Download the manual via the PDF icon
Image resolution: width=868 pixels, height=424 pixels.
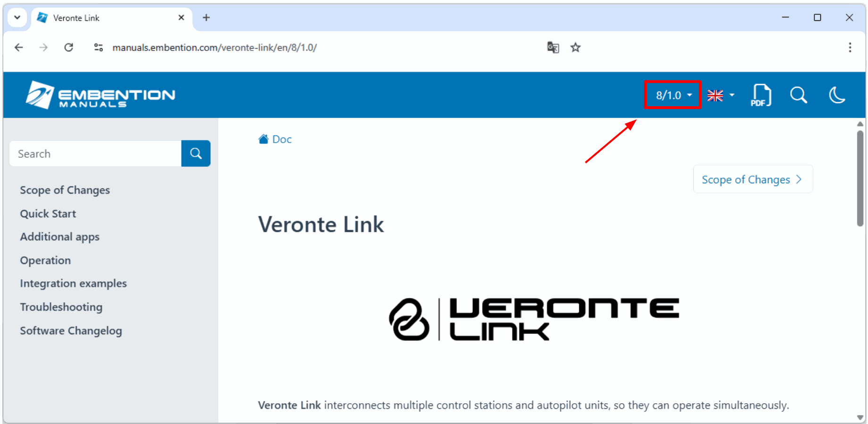[760, 95]
